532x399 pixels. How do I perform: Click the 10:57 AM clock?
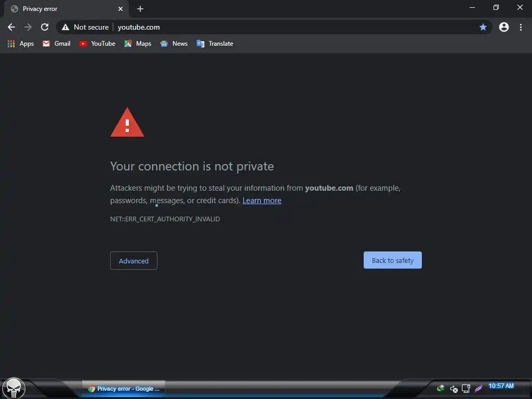point(501,386)
